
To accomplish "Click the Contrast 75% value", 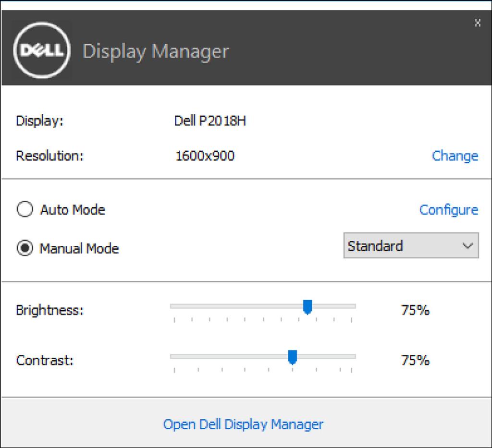I will click(415, 360).
